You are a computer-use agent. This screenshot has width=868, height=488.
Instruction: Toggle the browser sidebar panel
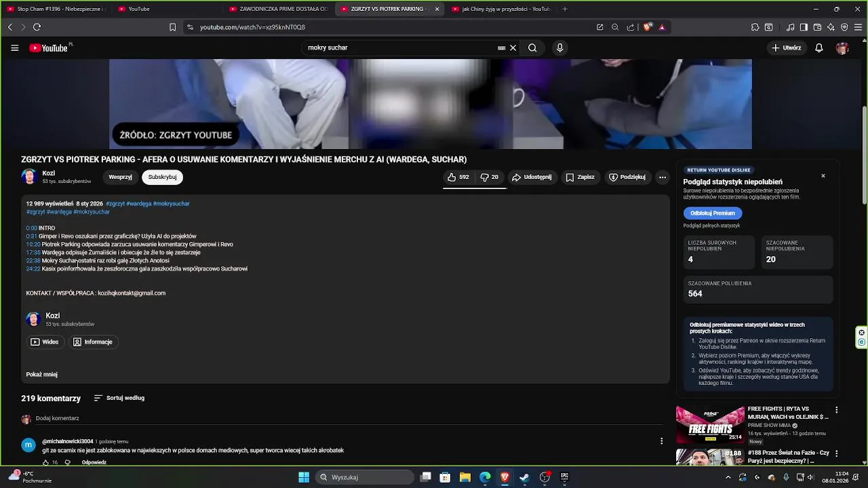click(804, 27)
